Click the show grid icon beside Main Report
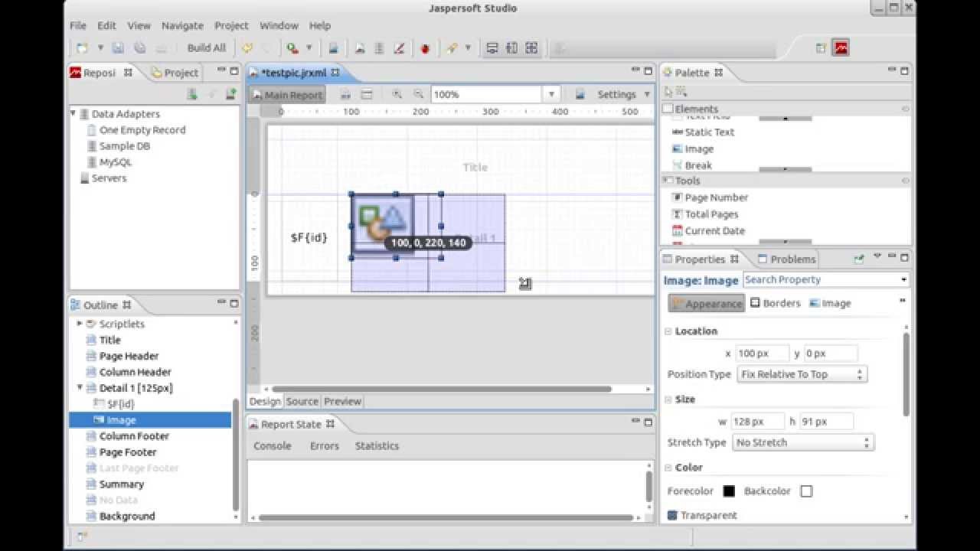Image resolution: width=980 pixels, height=551 pixels. tap(367, 94)
